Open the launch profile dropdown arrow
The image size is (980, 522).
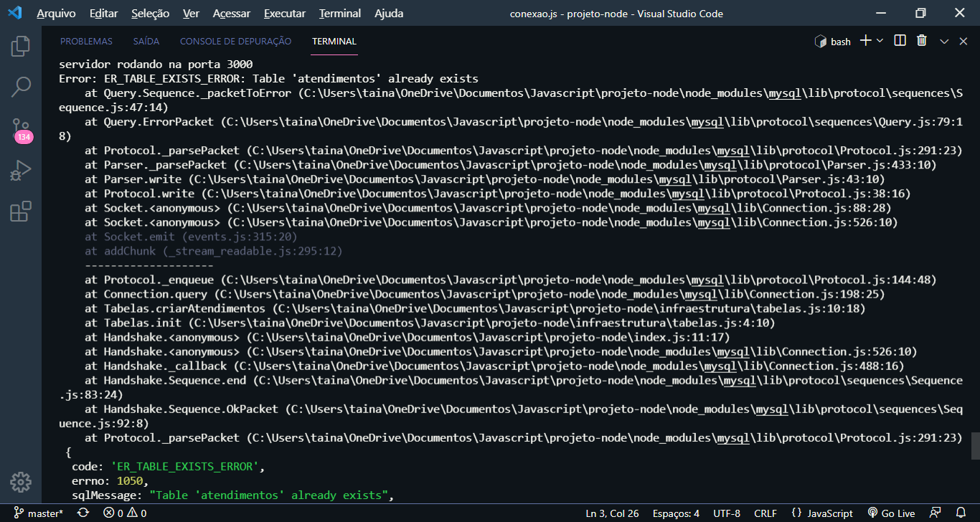(880, 41)
